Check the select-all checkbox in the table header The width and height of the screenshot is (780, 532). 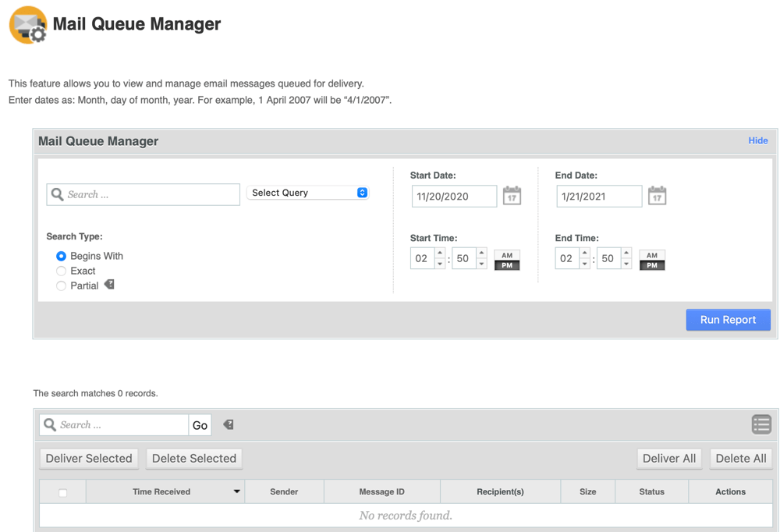(62, 491)
